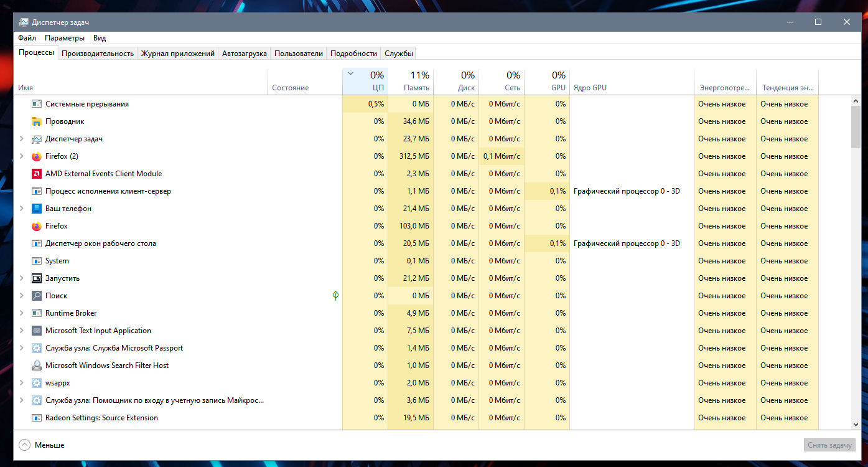Click the 19,5 МБ memory value
The height and width of the screenshot is (467, 868).
coord(416,418)
